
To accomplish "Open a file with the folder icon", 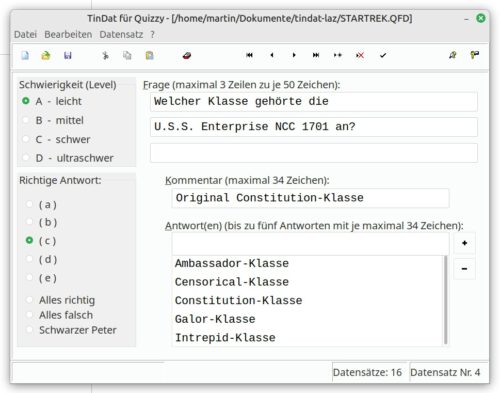I will [x=46, y=55].
